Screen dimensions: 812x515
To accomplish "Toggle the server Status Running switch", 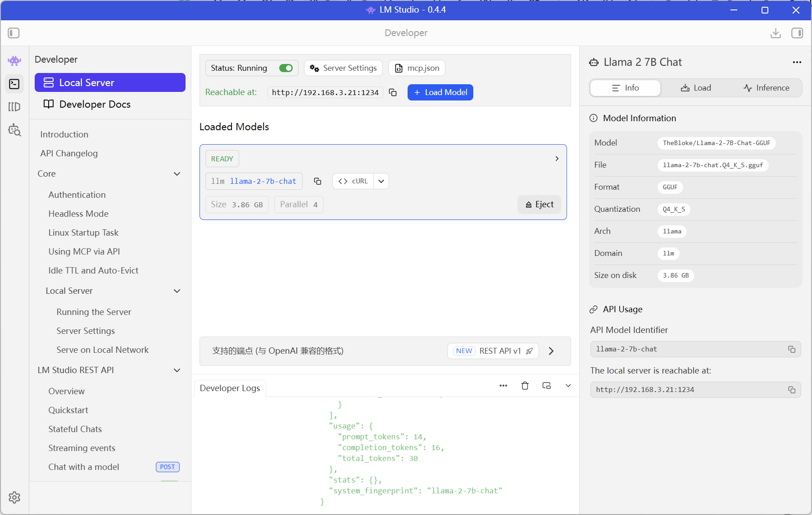I will [286, 68].
